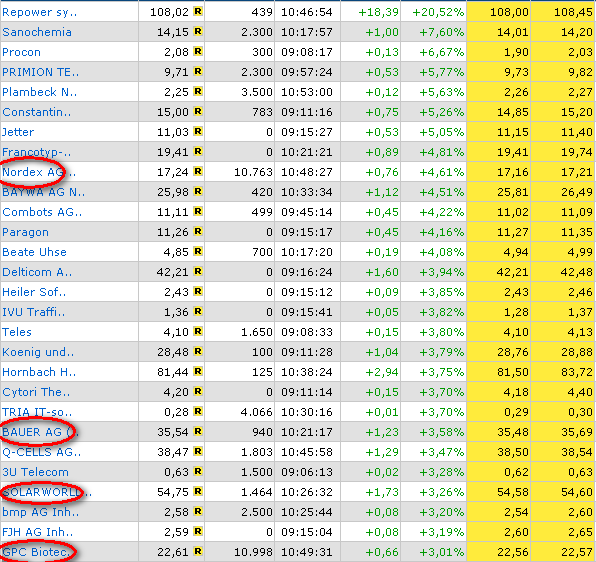Click the R realtime icon in Procon row
The height and width of the screenshot is (562, 596).
(x=198, y=51)
